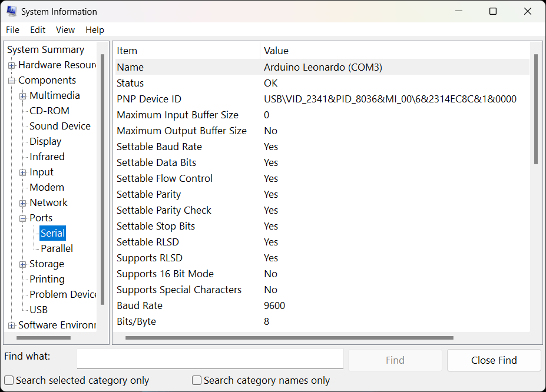
Task: Click the System Information title bar icon
Action: tap(12, 12)
